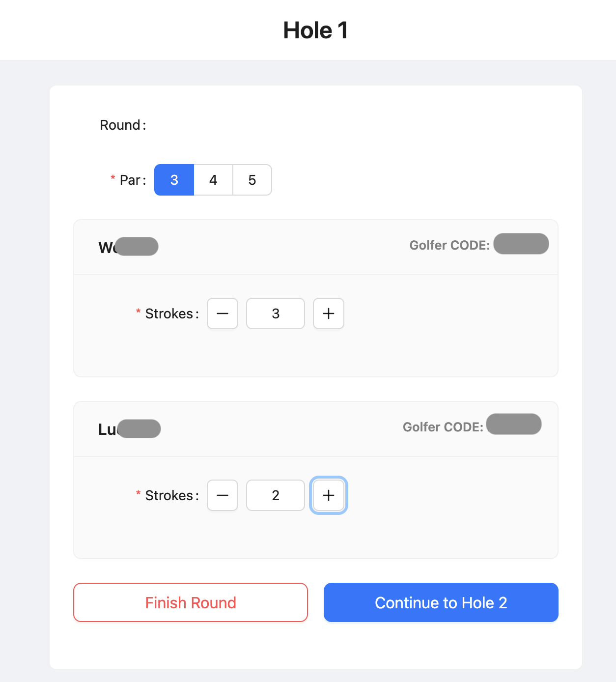Select Par 3 for this hole
Image resolution: width=616 pixels, height=682 pixels.
point(174,180)
